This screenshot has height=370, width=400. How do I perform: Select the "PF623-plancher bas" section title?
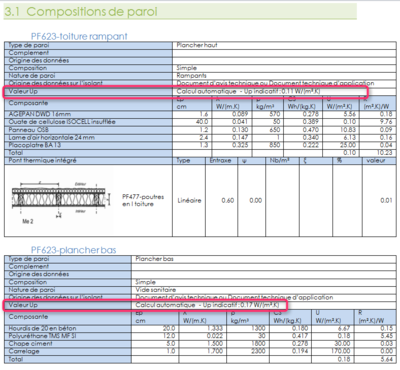[x=73, y=250]
